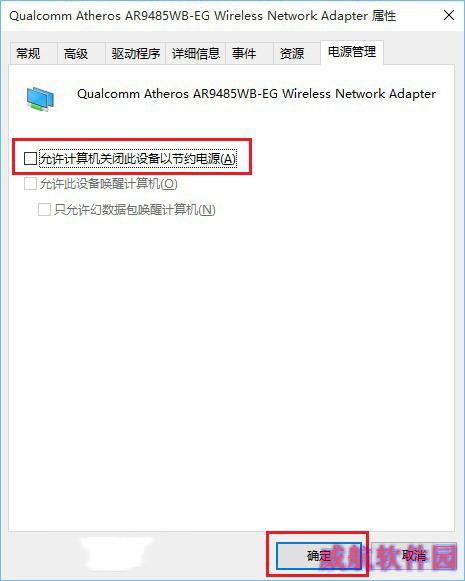The width and height of the screenshot is (465, 581).
Task: Dismiss the dialog with the 取消 button
Action: 414,555
